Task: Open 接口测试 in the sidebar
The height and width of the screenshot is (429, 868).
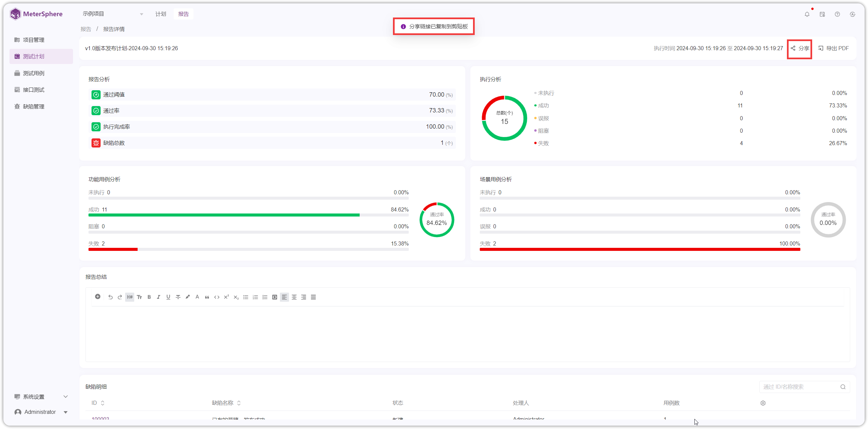Action: coord(41,90)
